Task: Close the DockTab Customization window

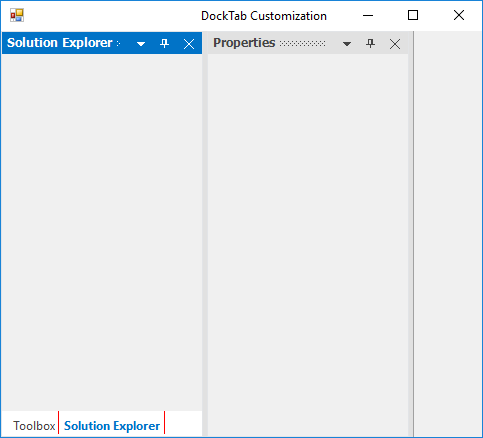Action: [x=459, y=15]
